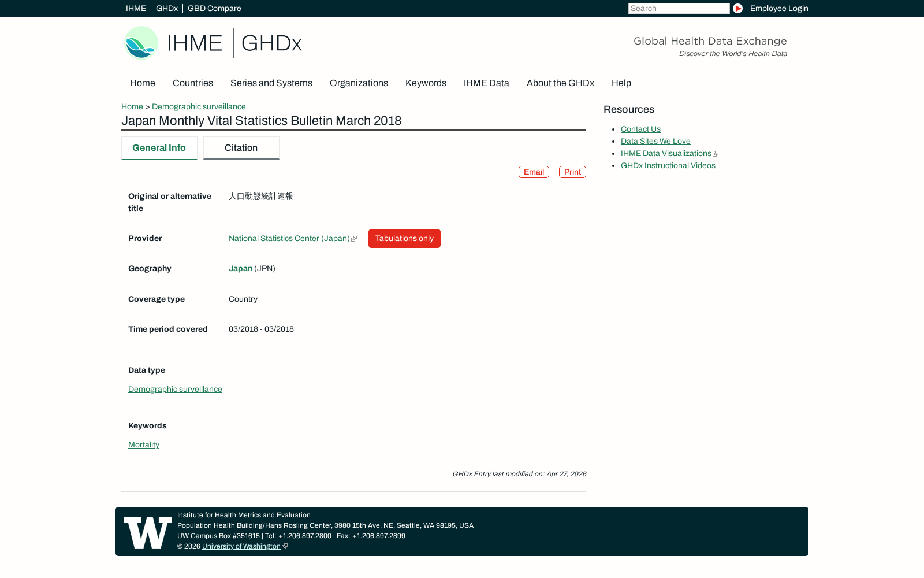Screen dimensions: 924x578
Task: Open Series and Systems menu item
Action: click(x=271, y=83)
